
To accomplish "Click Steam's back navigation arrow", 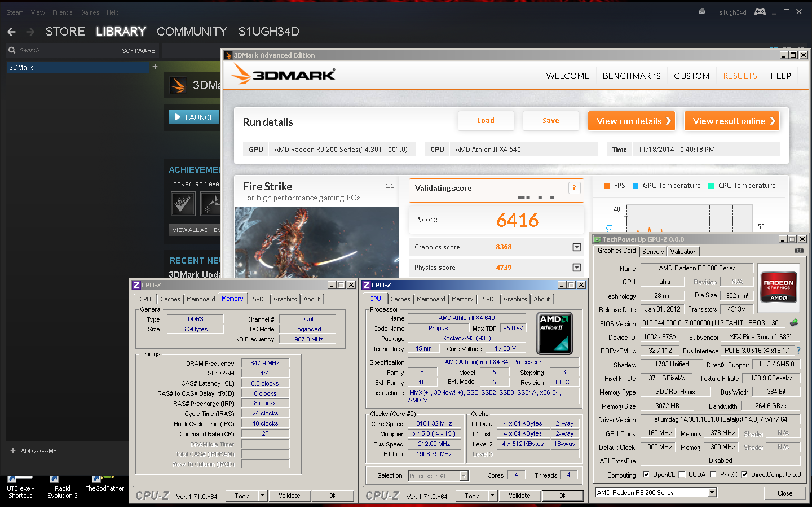I will (12, 32).
